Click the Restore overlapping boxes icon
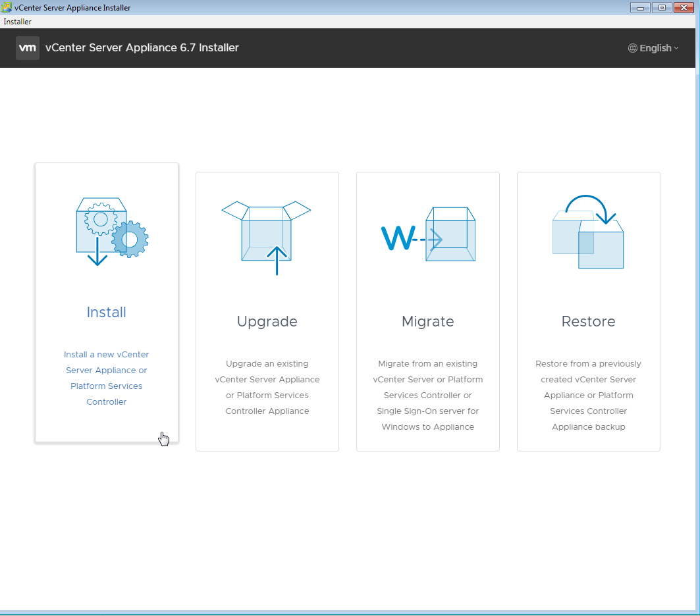Screen dimensions: 700x616 (588, 232)
